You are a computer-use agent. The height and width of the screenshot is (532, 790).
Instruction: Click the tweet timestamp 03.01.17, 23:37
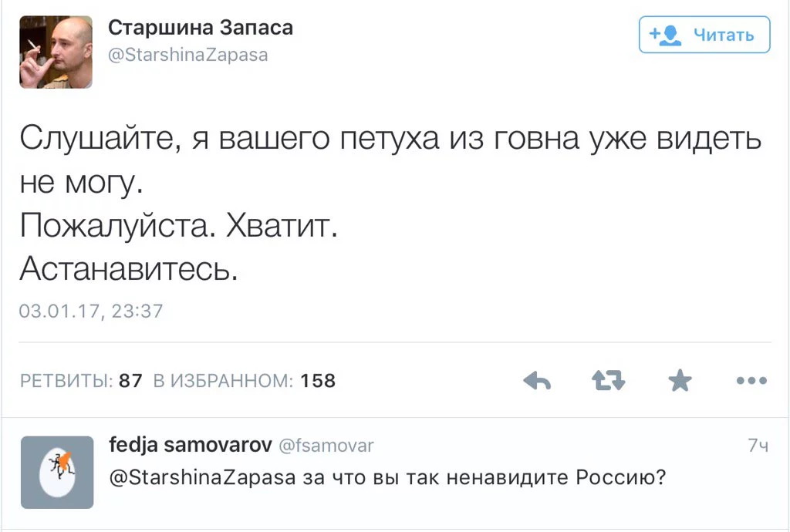click(x=91, y=311)
